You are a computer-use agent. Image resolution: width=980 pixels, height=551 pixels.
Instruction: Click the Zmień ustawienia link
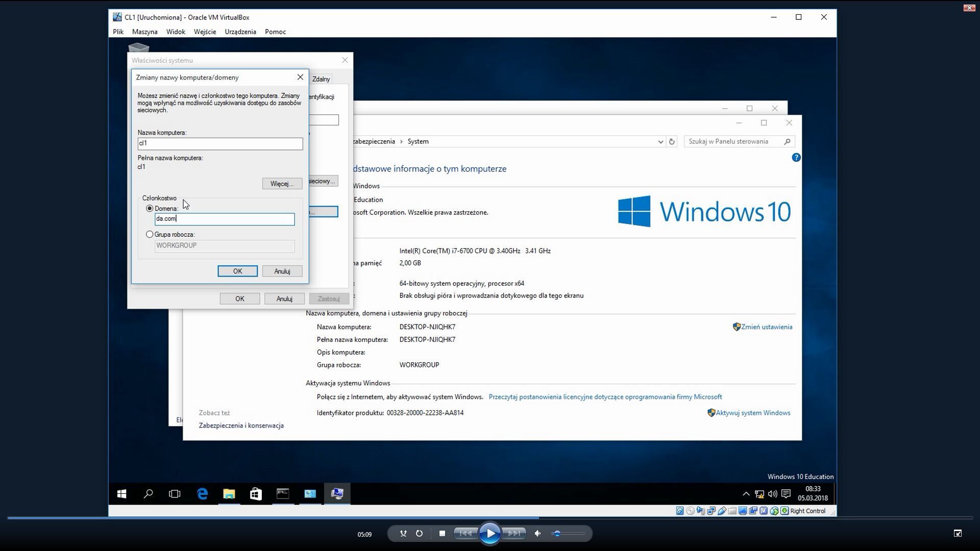(x=767, y=327)
